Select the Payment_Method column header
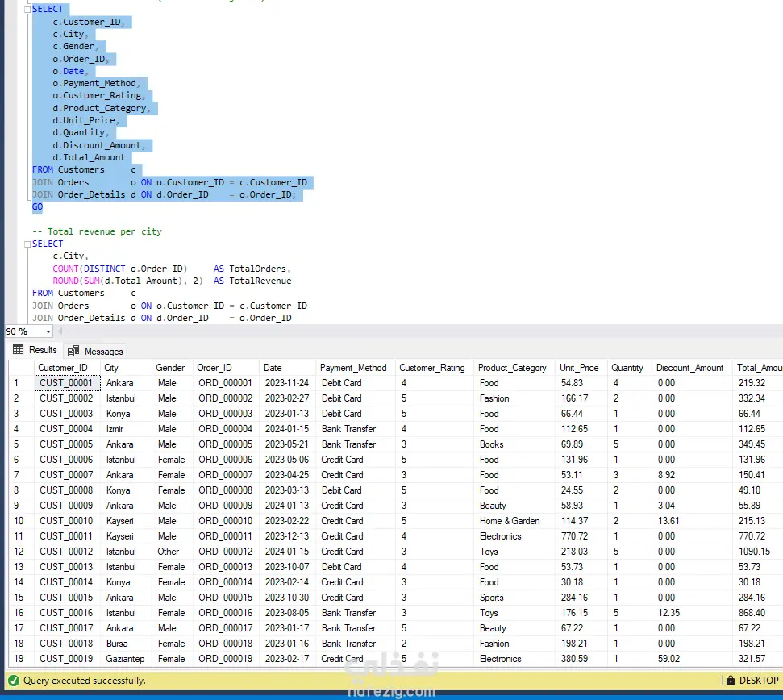783x700 pixels. coord(356,368)
